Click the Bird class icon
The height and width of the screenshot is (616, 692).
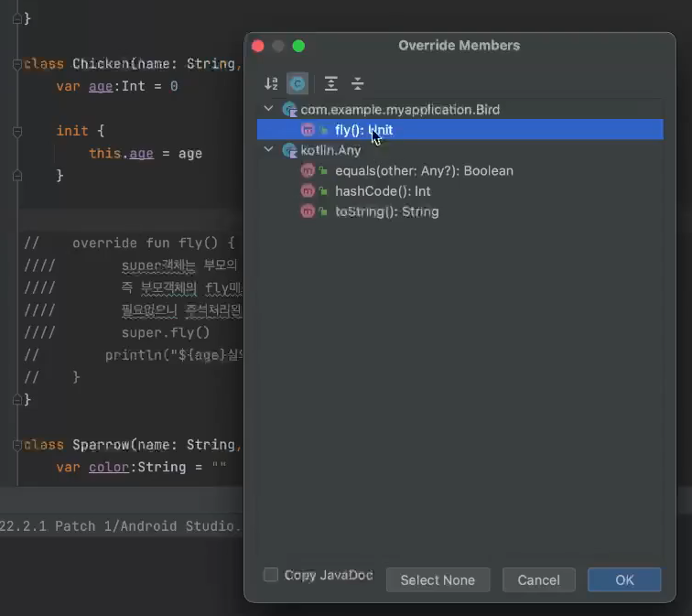tap(289, 110)
